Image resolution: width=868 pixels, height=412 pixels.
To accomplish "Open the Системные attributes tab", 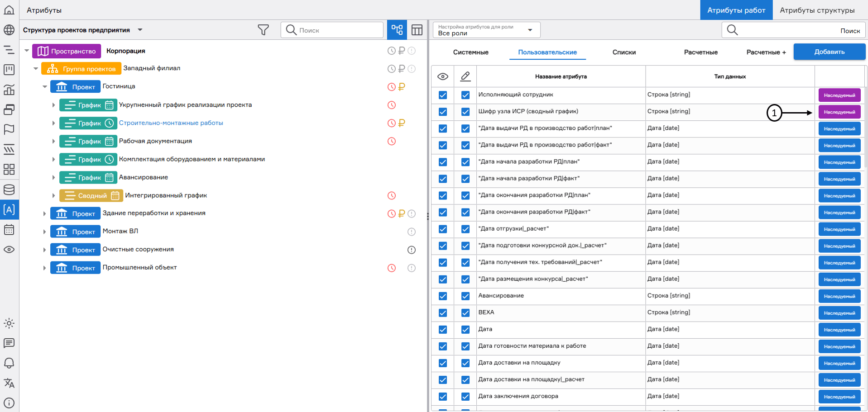I will pyautogui.click(x=470, y=52).
